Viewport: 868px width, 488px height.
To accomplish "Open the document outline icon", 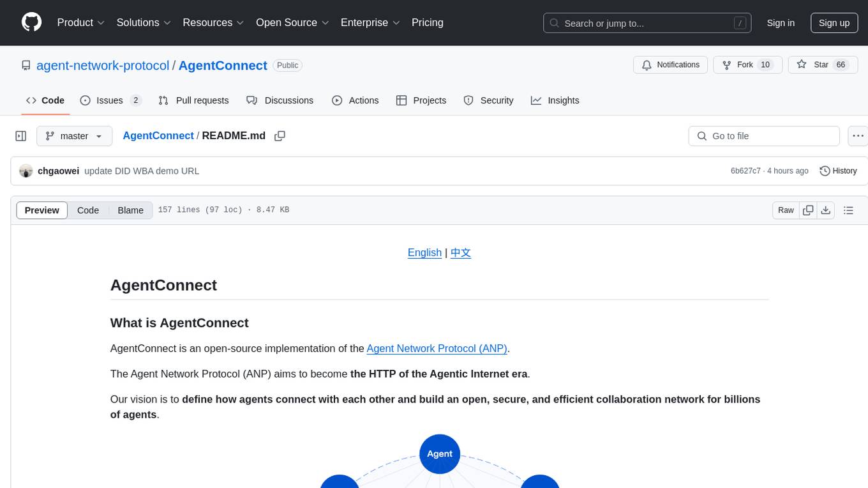I will [848, 210].
